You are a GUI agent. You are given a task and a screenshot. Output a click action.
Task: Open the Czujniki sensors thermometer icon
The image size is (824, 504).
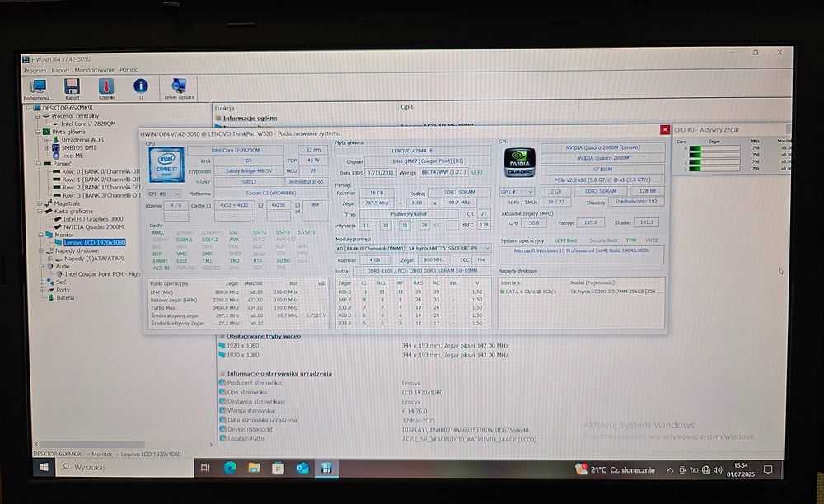coord(106,89)
